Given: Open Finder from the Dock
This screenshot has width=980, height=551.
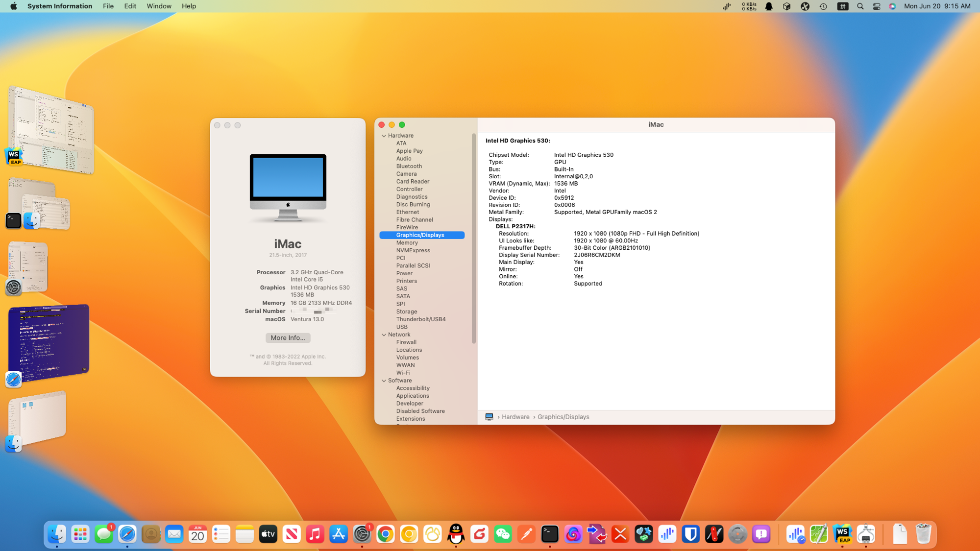Looking at the screenshot, I should click(57, 534).
